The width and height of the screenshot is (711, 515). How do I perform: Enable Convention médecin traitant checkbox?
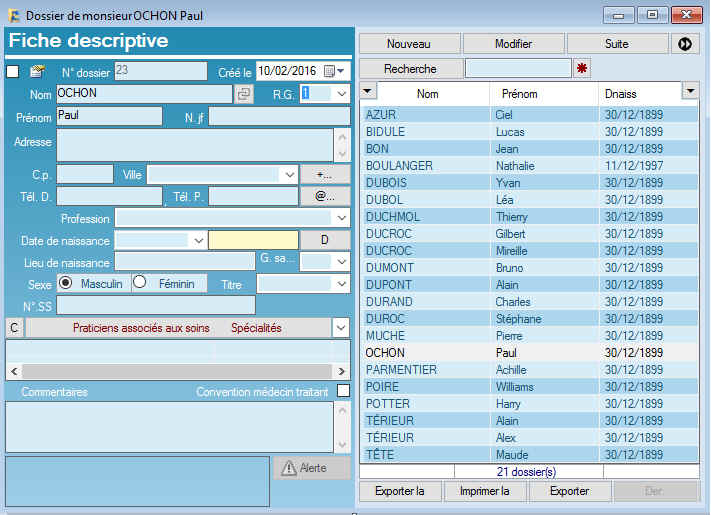coord(343,391)
